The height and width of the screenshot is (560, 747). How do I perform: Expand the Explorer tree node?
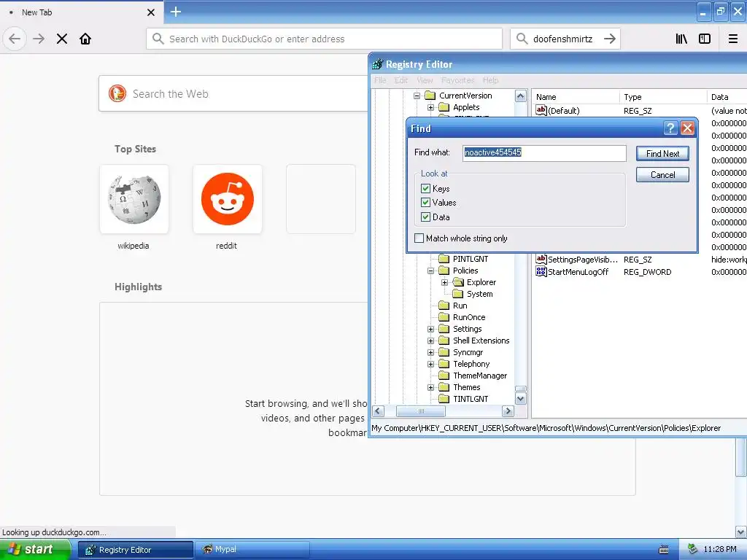[x=444, y=282]
